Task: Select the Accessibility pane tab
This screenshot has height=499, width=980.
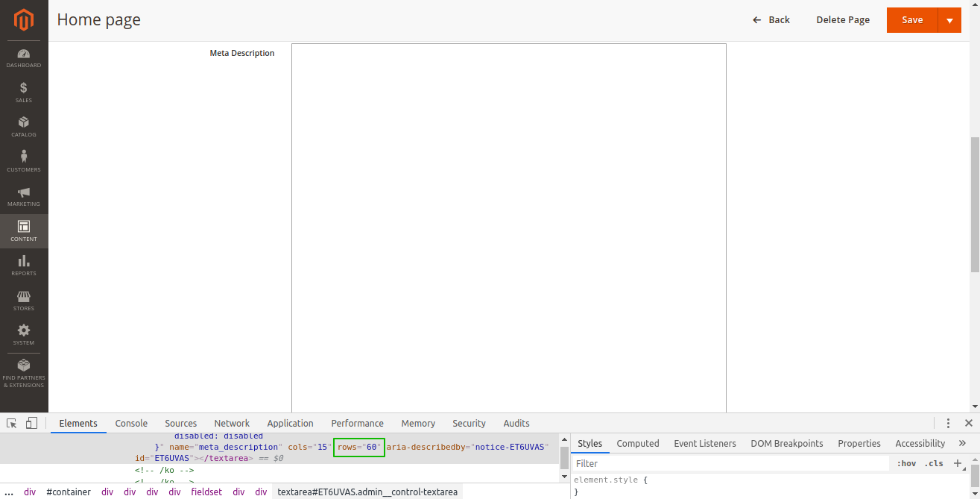Action: pyautogui.click(x=920, y=443)
